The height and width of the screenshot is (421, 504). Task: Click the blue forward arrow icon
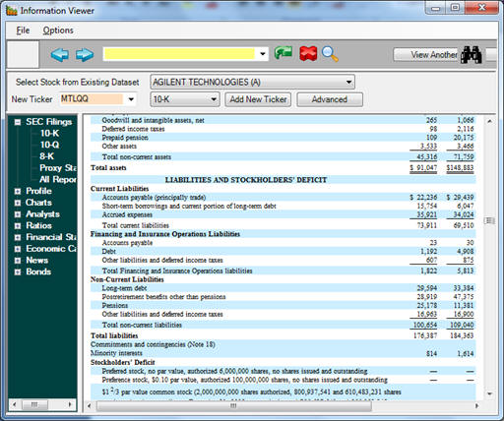tap(85, 54)
